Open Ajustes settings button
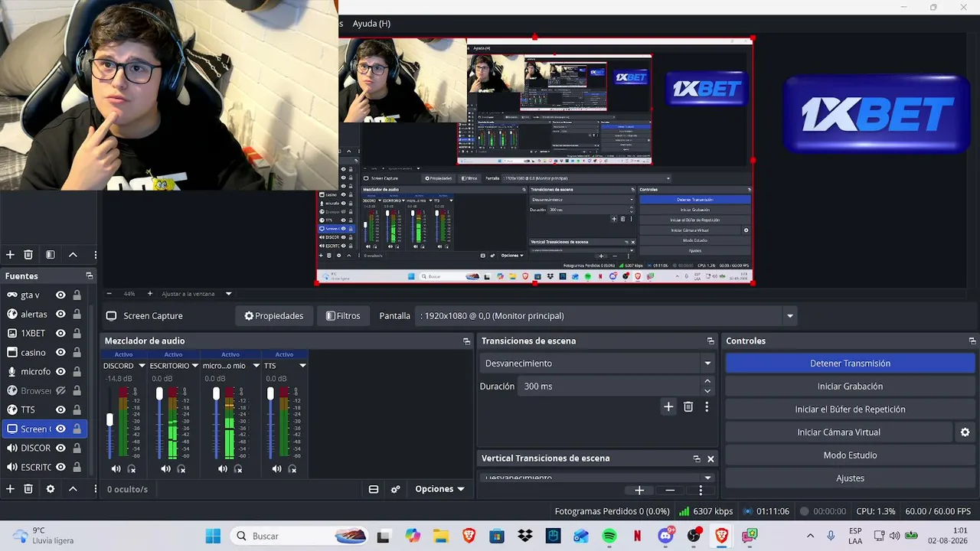 (850, 478)
